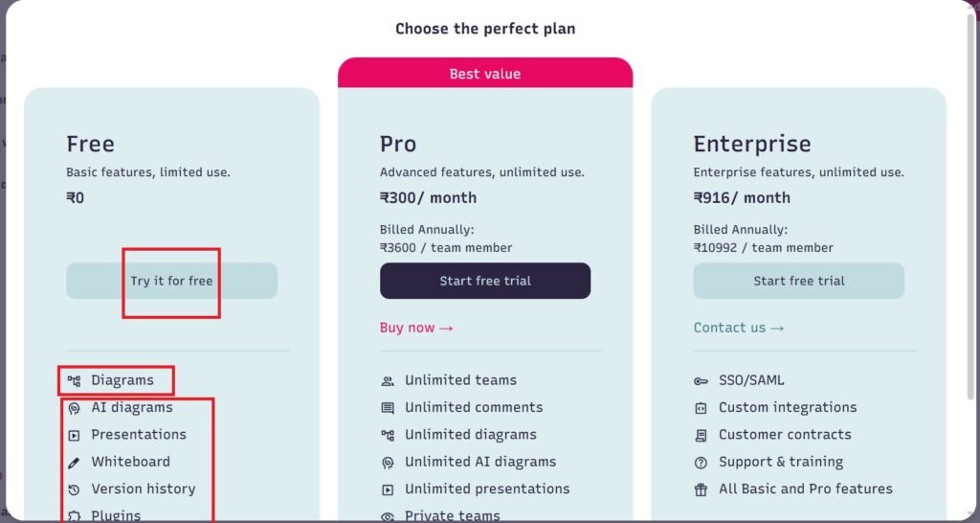Click the Presentations play icon

point(74,435)
